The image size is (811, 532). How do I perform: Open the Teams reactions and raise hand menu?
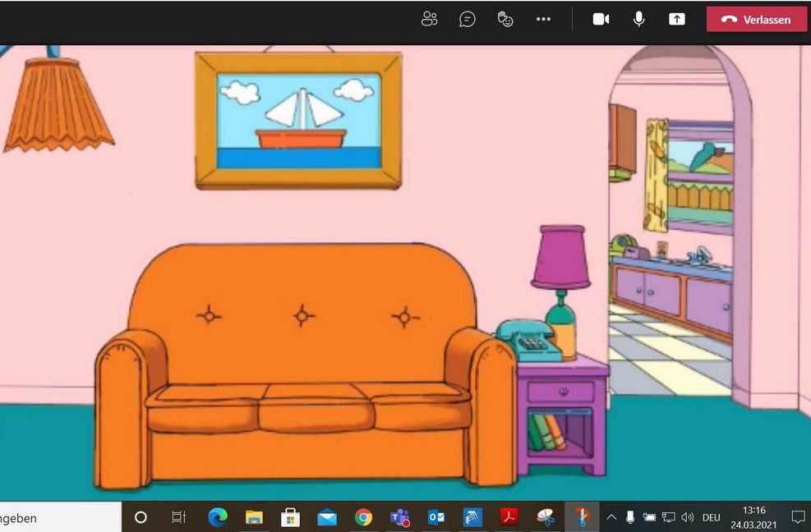tap(505, 20)
